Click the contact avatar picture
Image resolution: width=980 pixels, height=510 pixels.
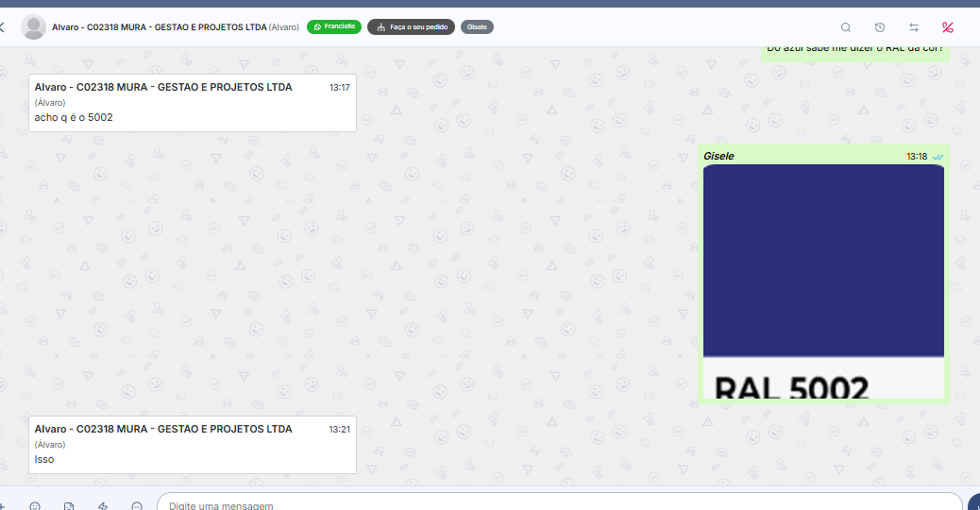[x=34, y=27]
